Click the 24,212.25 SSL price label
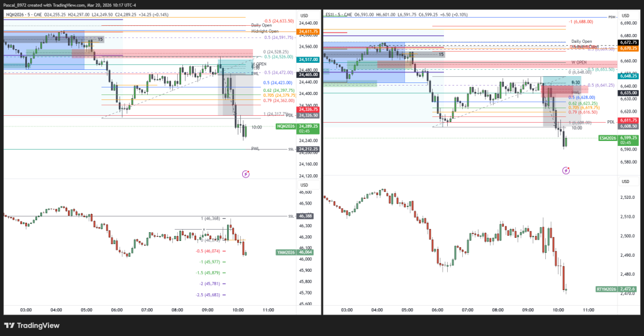Image resolution: width=644 pixels, height=336 pixels. pos(309,149)
